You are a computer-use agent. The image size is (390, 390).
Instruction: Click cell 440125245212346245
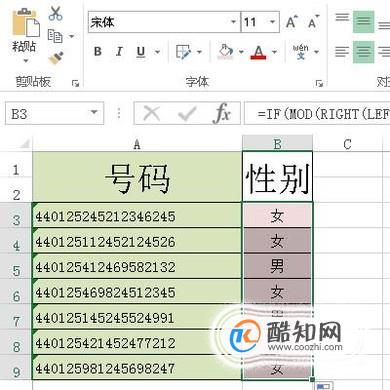pyautogui.click(x=137, y=215)
